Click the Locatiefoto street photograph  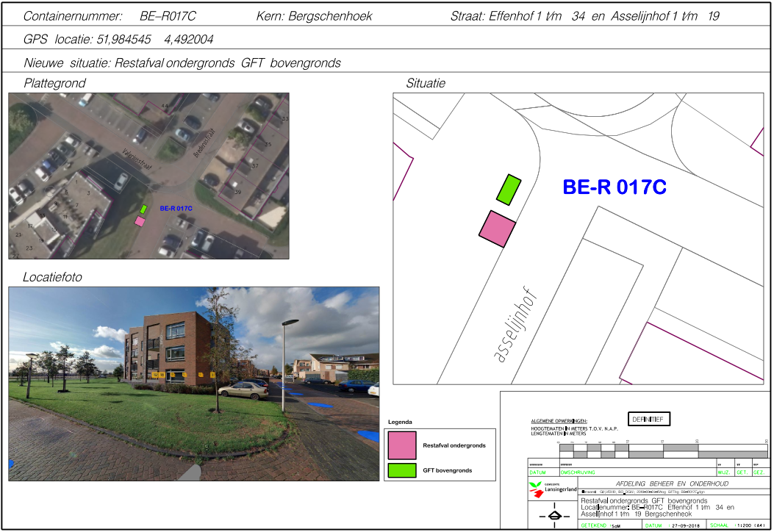pyautogui.click(x=193, y=383)
